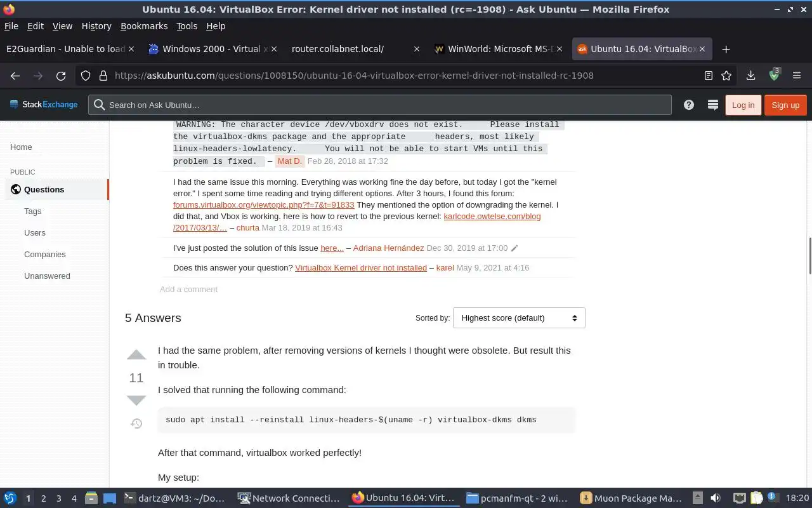The height and width of the screenshot is (508, 812).
Task: Switch to virtual desktop 4
Action: pyautogui.click(x=74, y=498)
